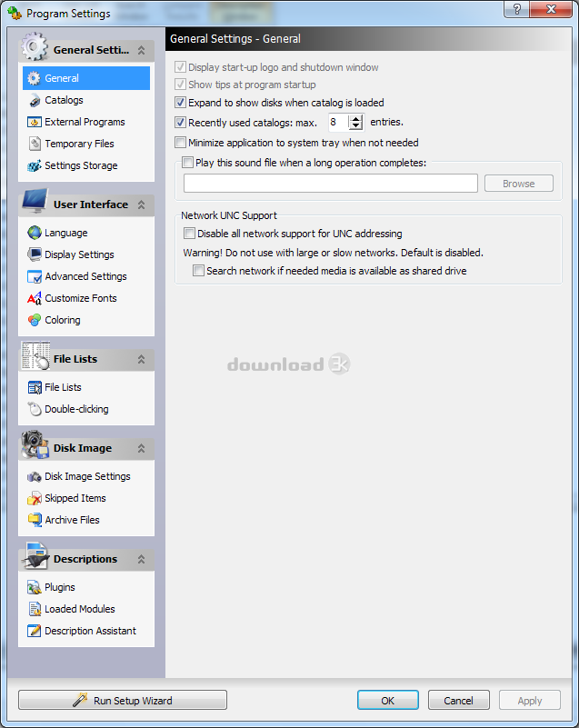Enable Minimize application to system tray
Screen dimensions: 579x728
coord(181,142)
